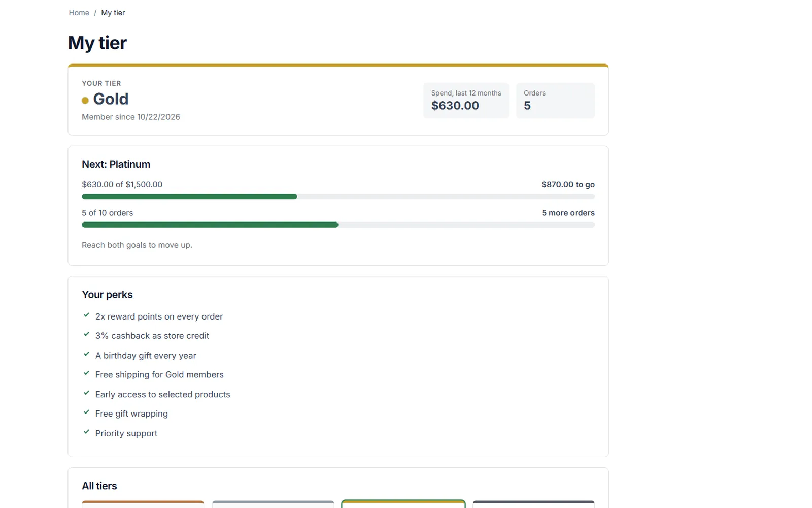Click checkmark beside Priority support
This screenshot has width=812, height=508.
pyautogui.click(x=86, y=432)
